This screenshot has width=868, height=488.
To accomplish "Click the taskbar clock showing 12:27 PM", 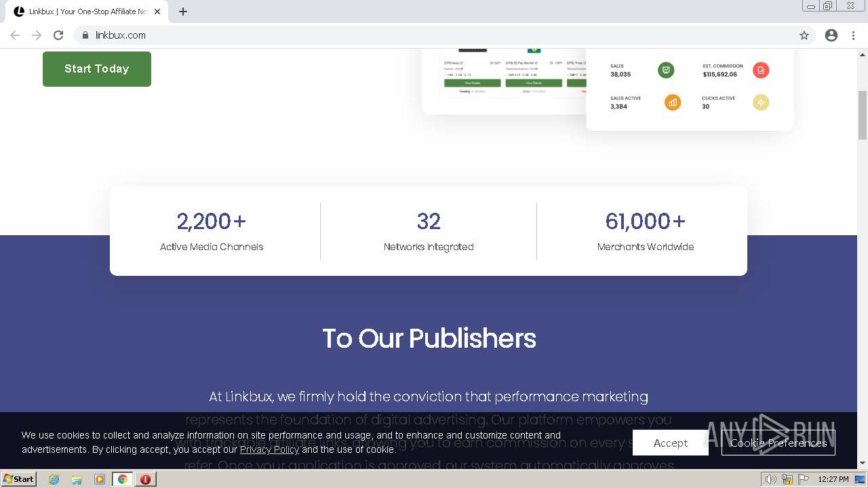I will [x=833, y=479].
